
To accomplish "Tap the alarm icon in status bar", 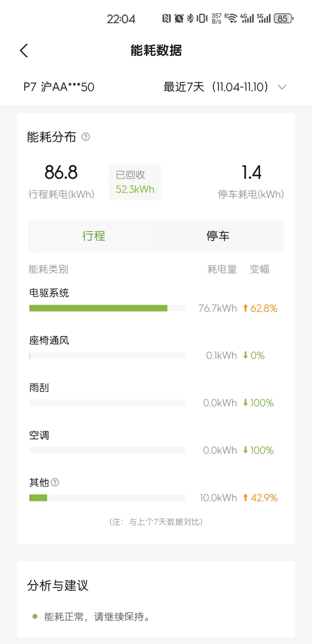I will pyautogui.click(x=179, y=18).
